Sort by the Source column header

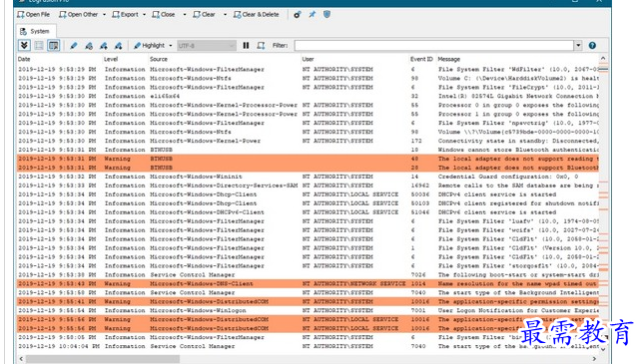click(x=159, y=59)
